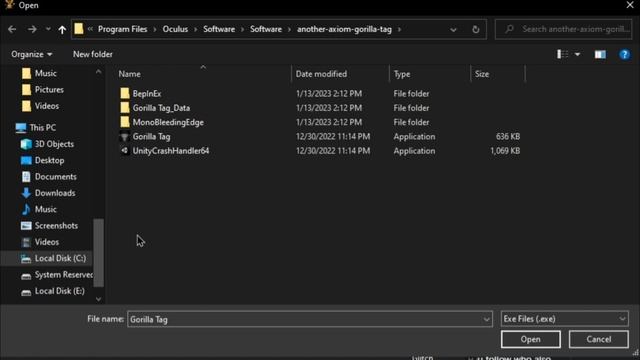640x360 pixels.
Task: Select the MonoBleedingEdge folder
Action: click(168, 122)
